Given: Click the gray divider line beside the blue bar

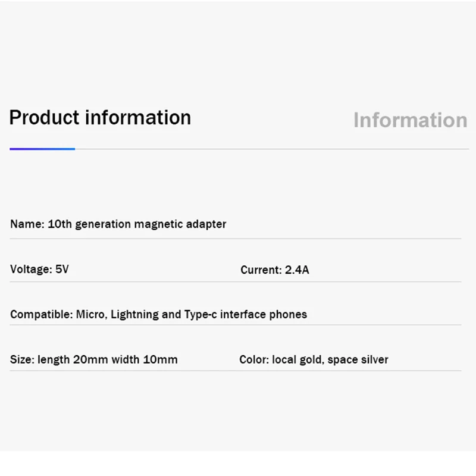Looking at the screenshot, I should click(x=272, y=149).
